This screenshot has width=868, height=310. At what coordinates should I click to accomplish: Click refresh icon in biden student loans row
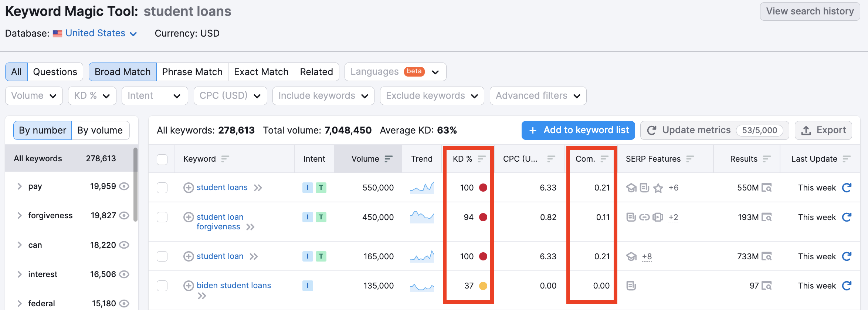point(847,286)
